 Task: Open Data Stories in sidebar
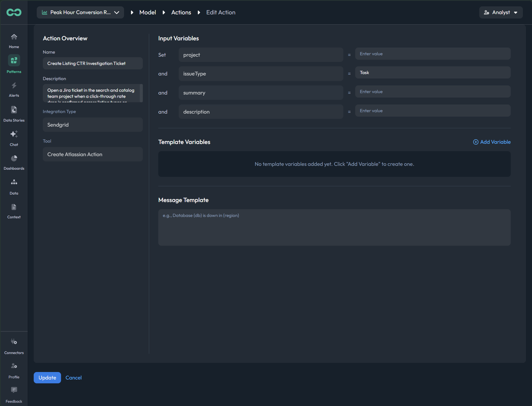[14, 110]
